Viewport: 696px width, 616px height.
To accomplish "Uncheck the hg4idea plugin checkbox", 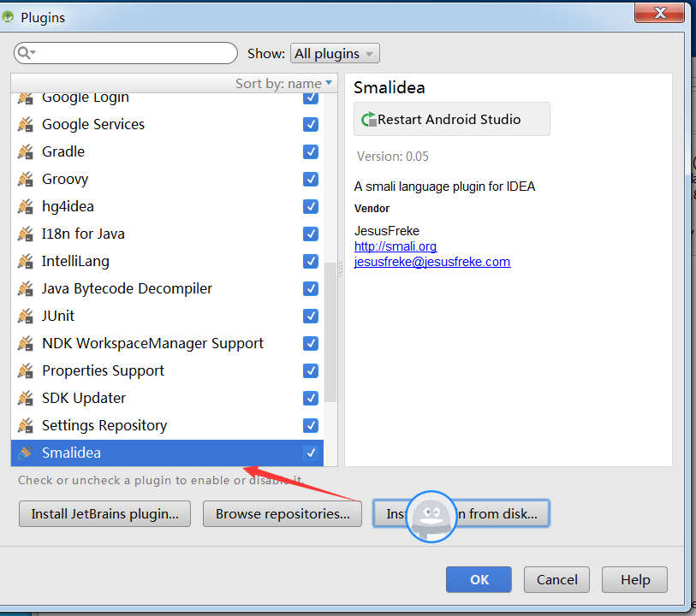I will (x=311, y=207).
